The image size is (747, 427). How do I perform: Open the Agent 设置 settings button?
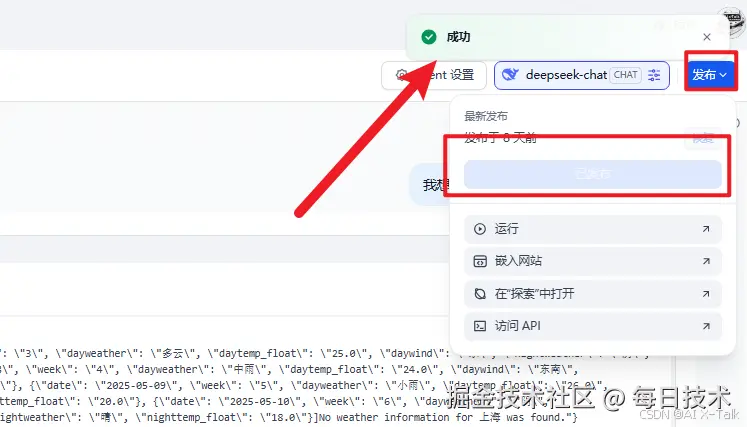point(434,75)
